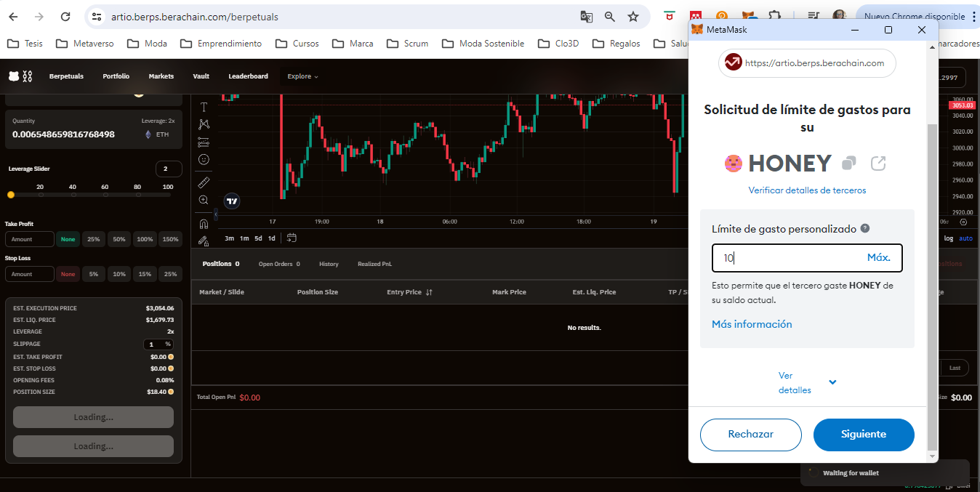
Task: Go back in browser history
Action: click(x=15, y=17)
